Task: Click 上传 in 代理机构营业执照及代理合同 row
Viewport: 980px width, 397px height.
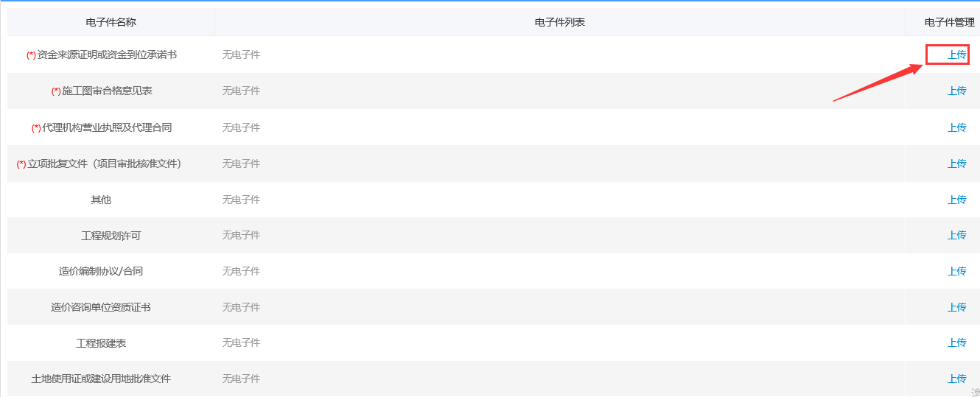Action: (x=956, y=127)
